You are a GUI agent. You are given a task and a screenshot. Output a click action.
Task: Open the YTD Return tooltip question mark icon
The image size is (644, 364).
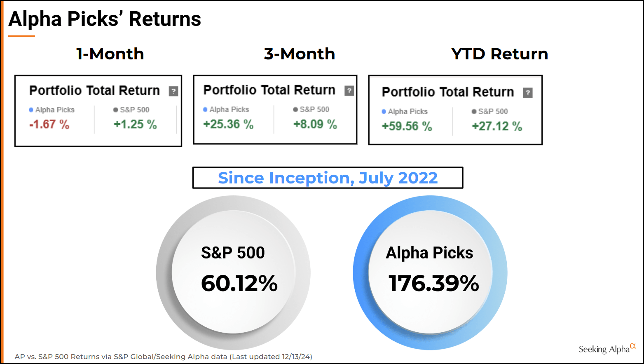click(528, 92)
